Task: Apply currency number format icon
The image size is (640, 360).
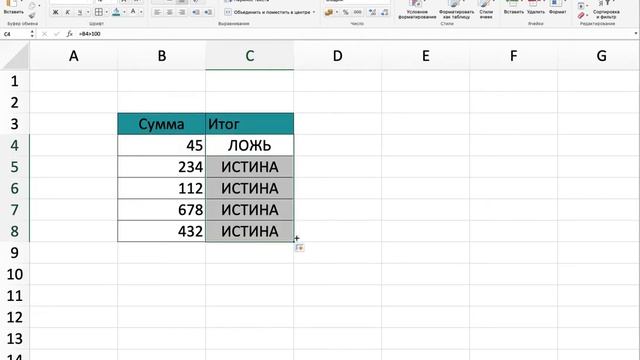Action: point(329,12)
